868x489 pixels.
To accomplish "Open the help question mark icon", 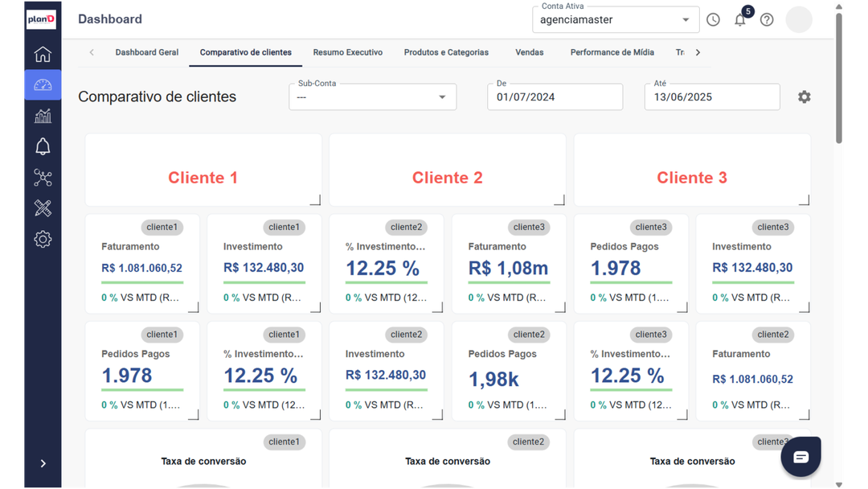I will 767,20.
